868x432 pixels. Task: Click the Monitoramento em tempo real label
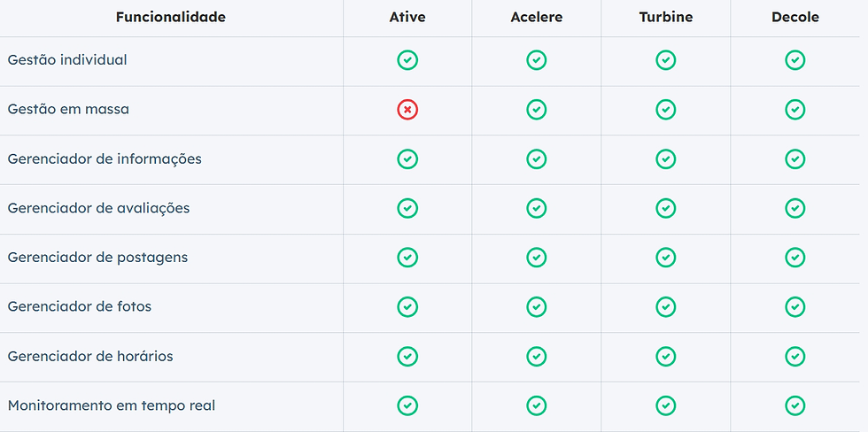click(112, 405)
